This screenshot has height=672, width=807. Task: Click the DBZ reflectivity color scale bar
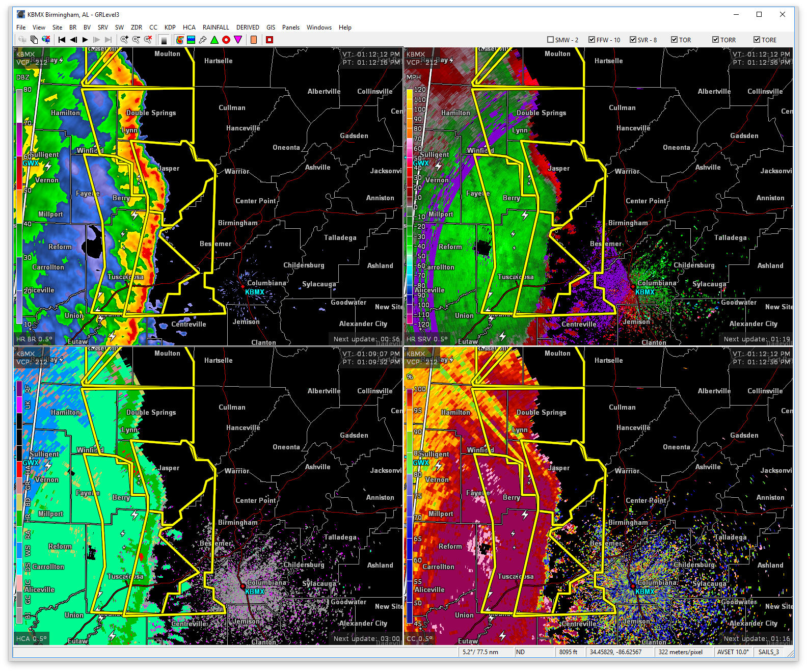19,206
